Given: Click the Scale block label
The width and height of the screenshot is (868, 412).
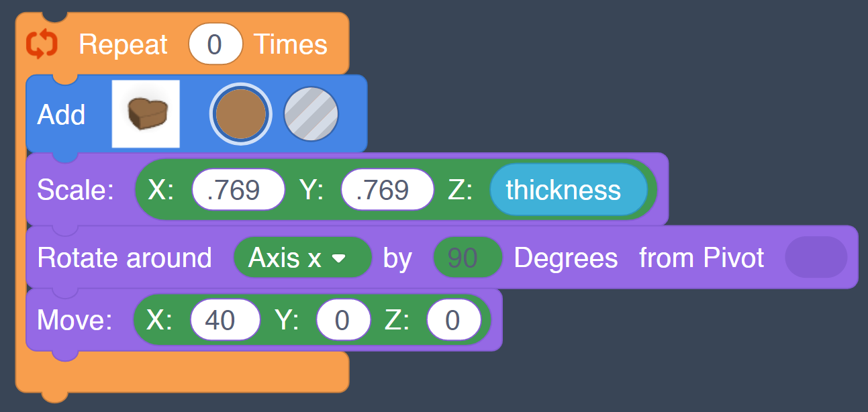Looking at the screenshot, I should (x=76, y=190).
